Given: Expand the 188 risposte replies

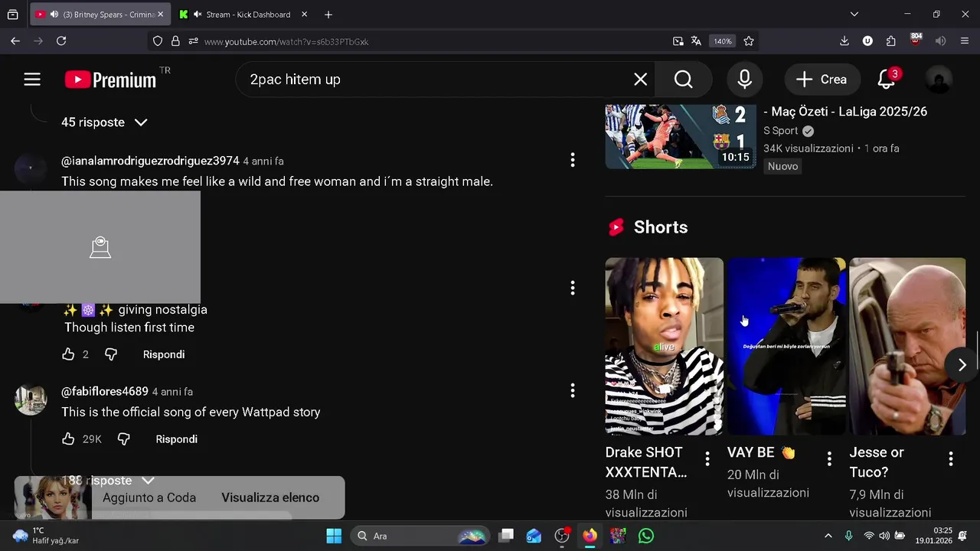Looking at the screenshot, I should pos(108,481).
